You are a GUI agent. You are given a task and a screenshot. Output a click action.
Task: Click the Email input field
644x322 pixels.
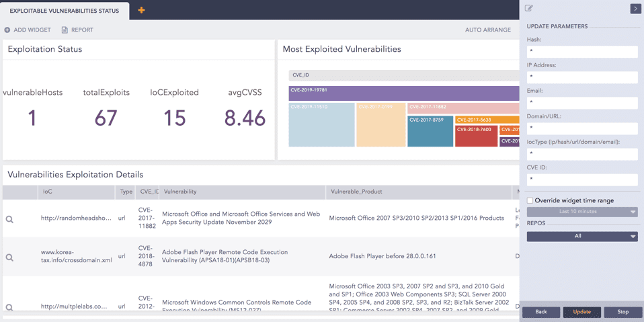pos(582,103)
